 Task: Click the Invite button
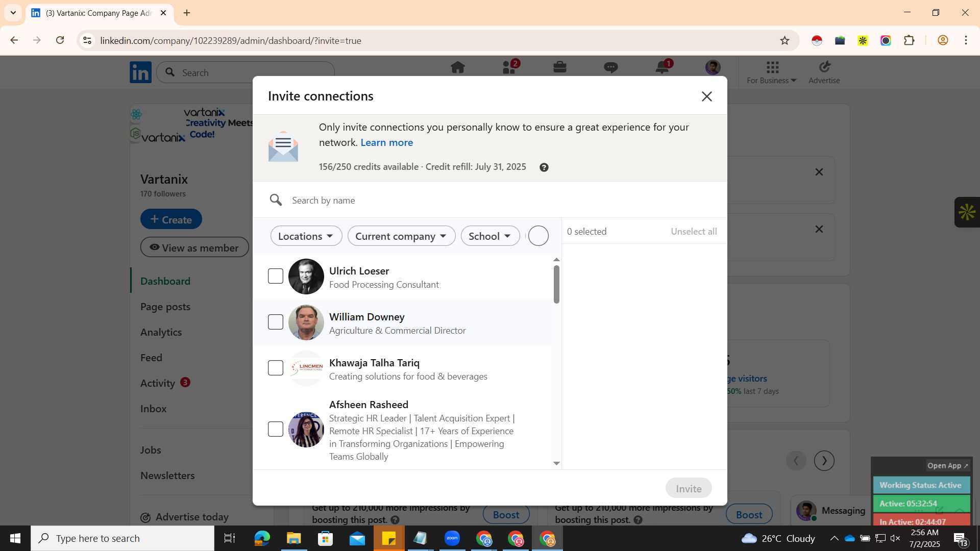(x=689, y=488)
